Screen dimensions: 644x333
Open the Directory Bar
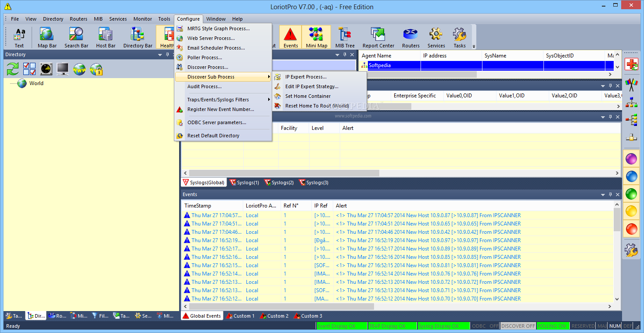[x=138, y=37]
